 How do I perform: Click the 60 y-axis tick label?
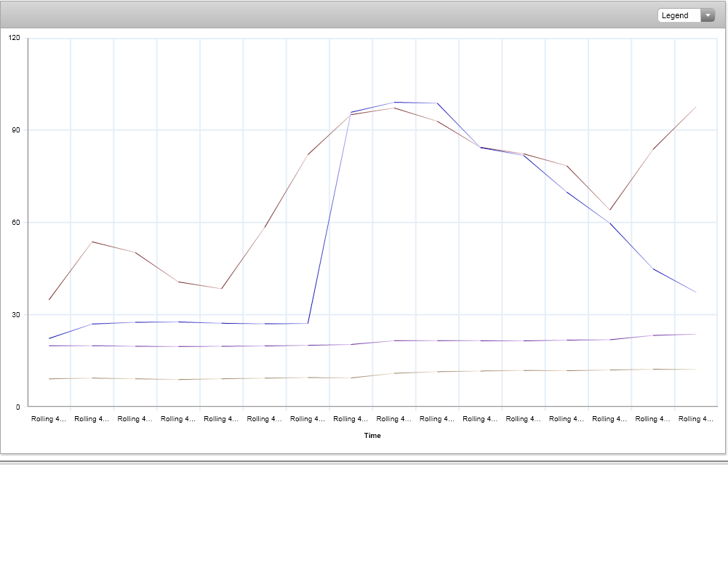point(16,223)
